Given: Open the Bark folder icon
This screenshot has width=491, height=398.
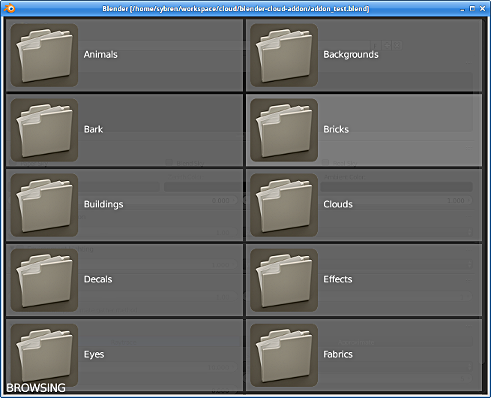Looking at the screenshot, I should pos(44,130).
